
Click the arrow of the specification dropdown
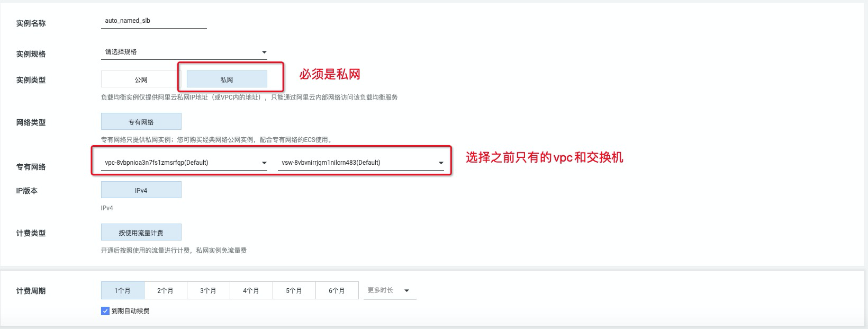[x=264, y=52]
